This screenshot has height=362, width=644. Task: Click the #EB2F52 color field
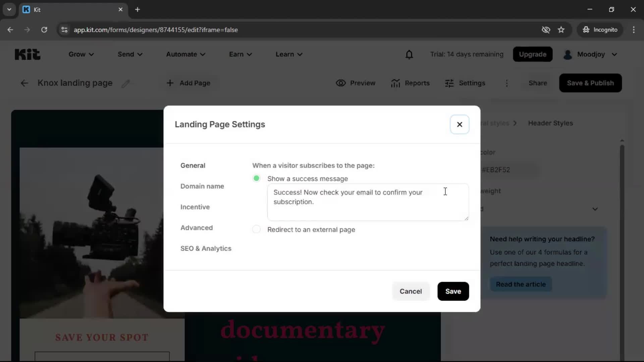point(496,170)
